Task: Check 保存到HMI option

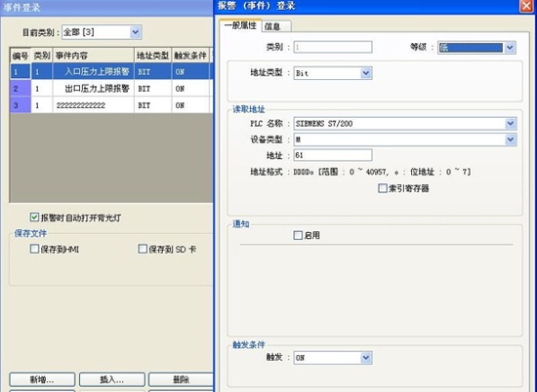Action: click(34, 249)
